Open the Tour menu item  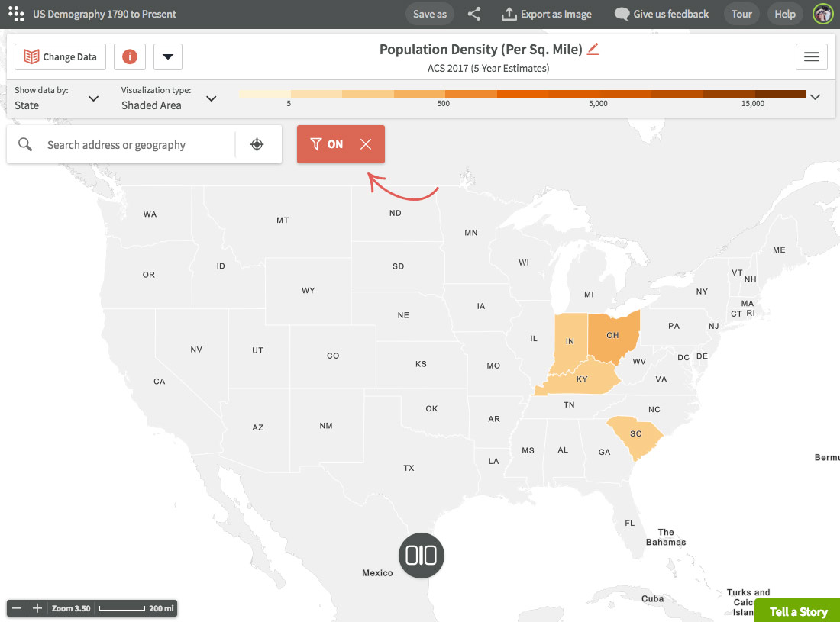click(x=741, y=14)
